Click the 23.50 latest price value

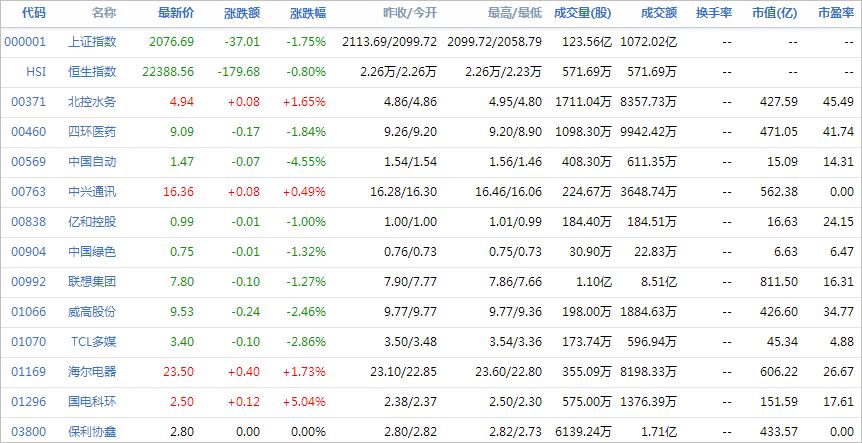179,372
